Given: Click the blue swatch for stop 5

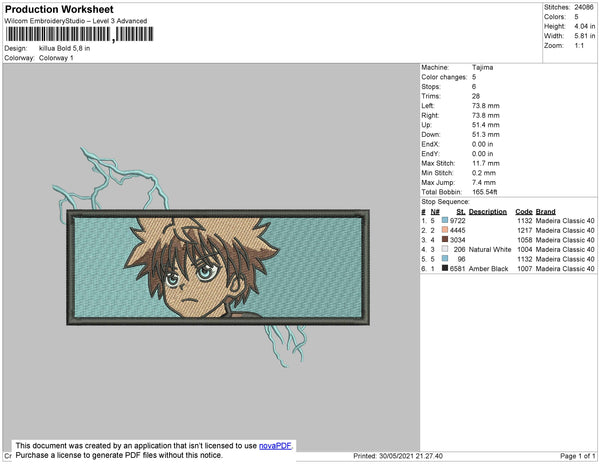Looking at the screenshot, I should tap(445, 259).
